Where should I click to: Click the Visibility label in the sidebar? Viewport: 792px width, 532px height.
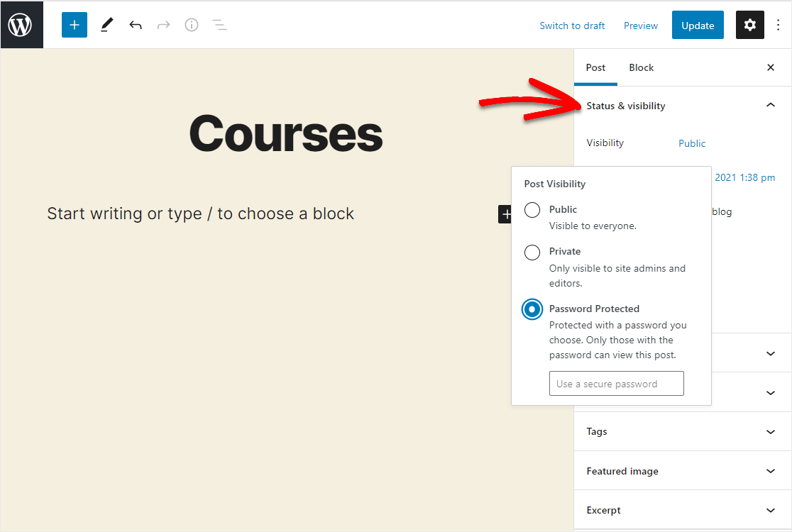pos(605,143)
